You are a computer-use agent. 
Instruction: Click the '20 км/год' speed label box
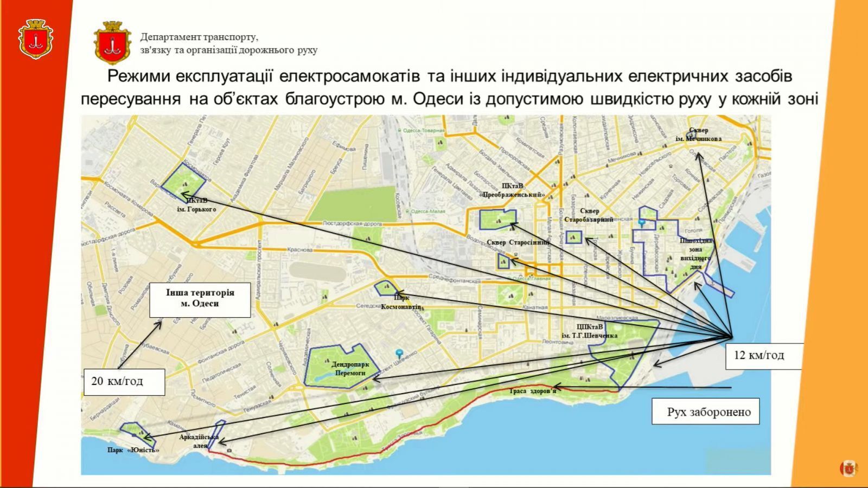tap(124, 382)
